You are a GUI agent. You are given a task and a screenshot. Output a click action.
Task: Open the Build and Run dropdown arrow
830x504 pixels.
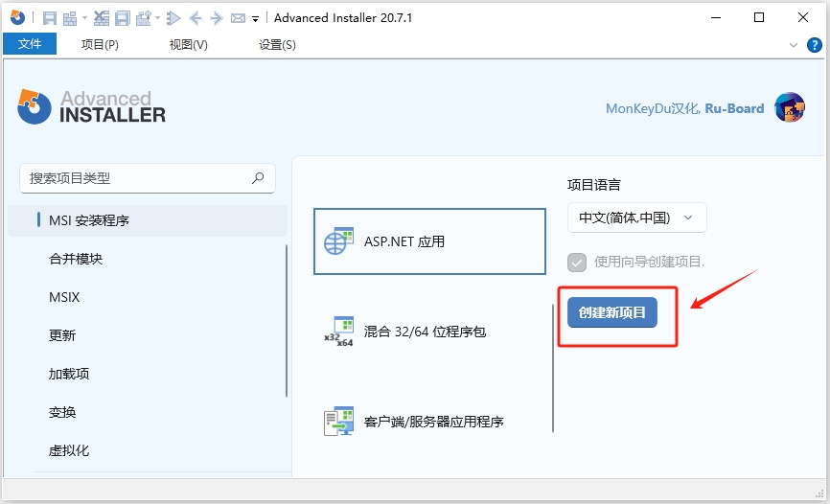pos(157,18)
